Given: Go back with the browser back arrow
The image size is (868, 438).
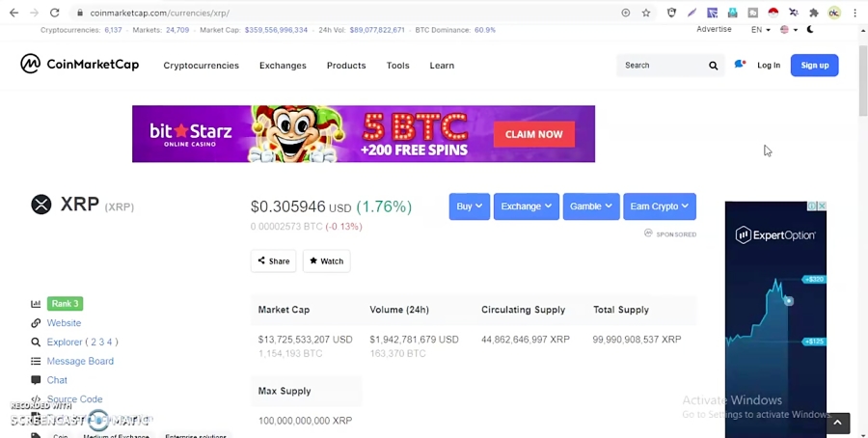Looking at the screenshot, I should (x=14, y=13).
